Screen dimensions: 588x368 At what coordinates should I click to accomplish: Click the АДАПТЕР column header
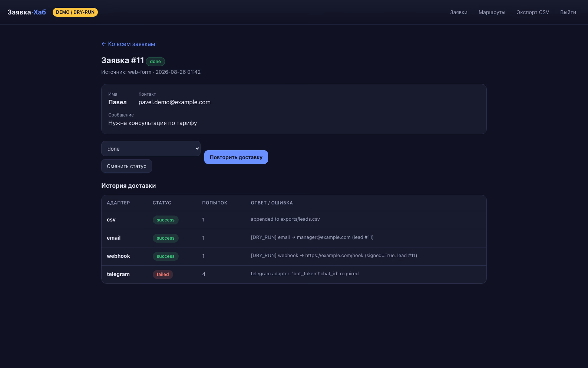[118, 203]
